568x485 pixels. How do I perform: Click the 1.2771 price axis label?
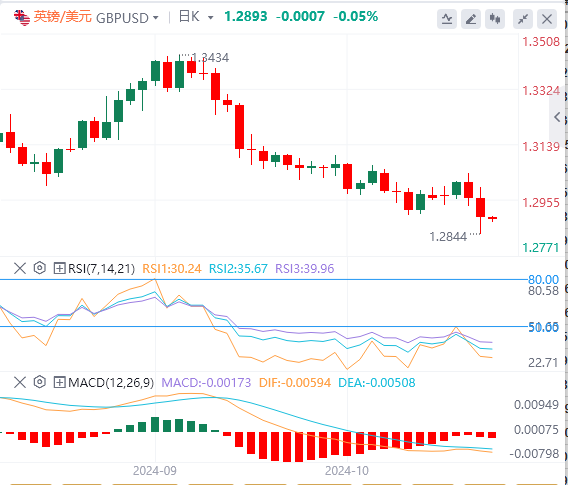[541, 248]
